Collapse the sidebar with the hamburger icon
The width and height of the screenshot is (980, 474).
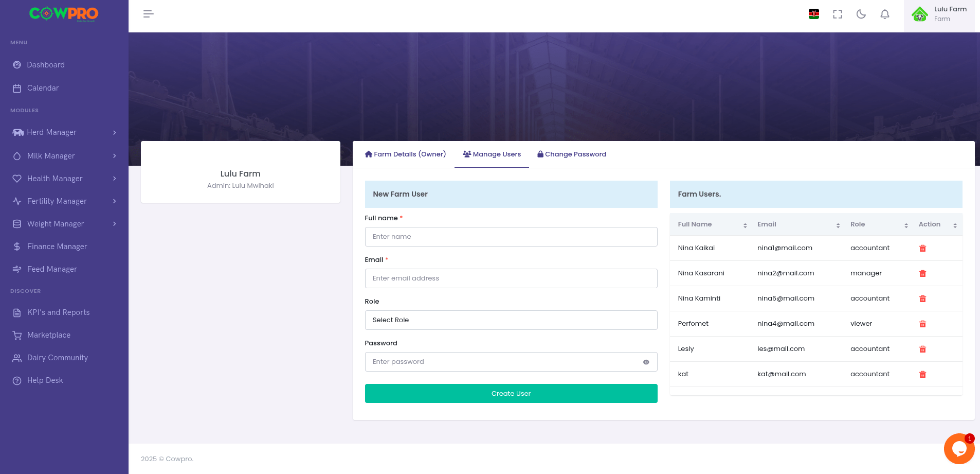tap(148, 14)
